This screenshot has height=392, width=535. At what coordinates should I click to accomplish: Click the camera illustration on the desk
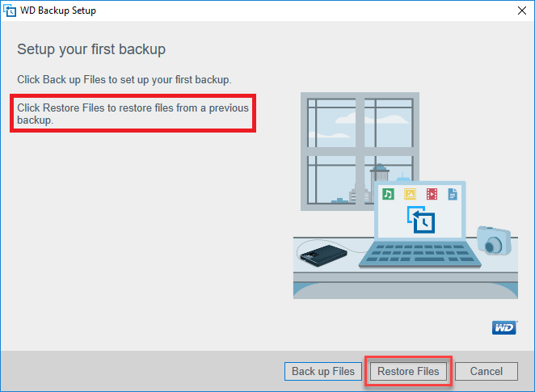click(x=494, y=240)
